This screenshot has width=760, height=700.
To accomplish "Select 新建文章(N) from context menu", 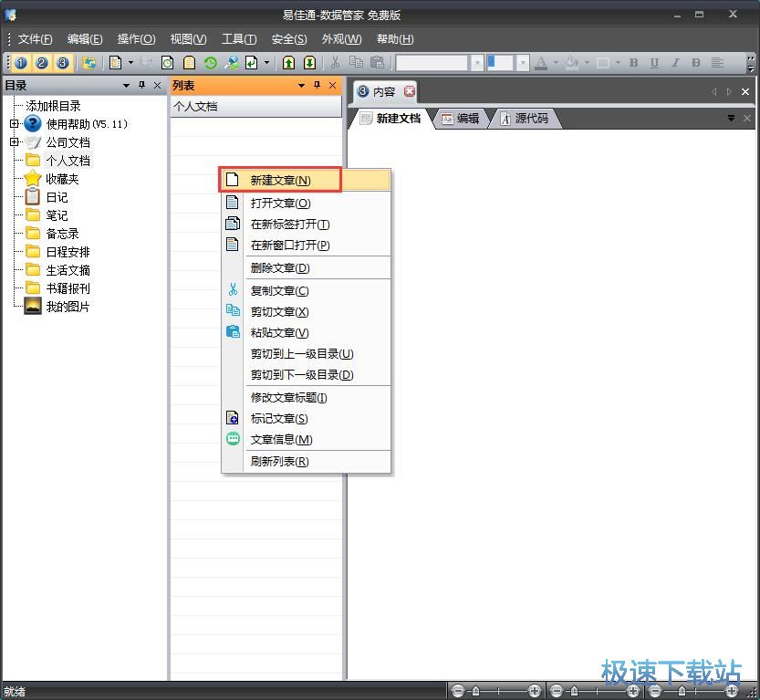I will [x=280, y=180].
